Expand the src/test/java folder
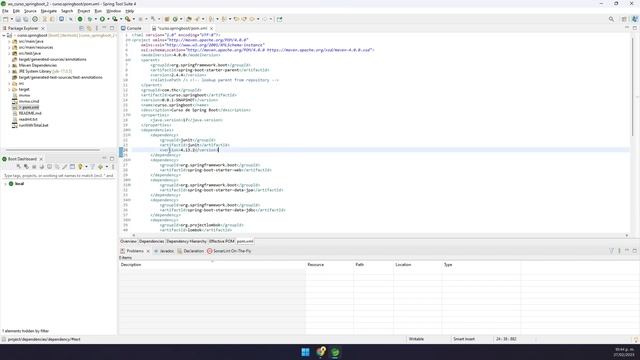This screenshot has height=360, width=640. click(x=9, y=53)
